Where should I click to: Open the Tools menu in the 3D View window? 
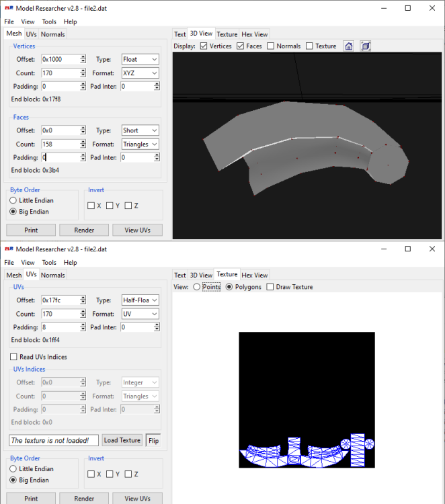pyautogui.click(x=49, y=22)
